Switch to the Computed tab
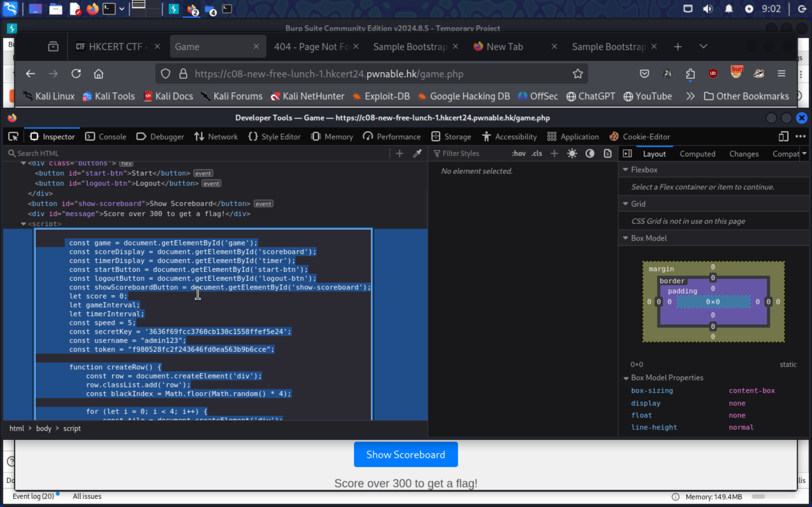The height and width of the screenshot is (507, 812). (x=698, y=154)
